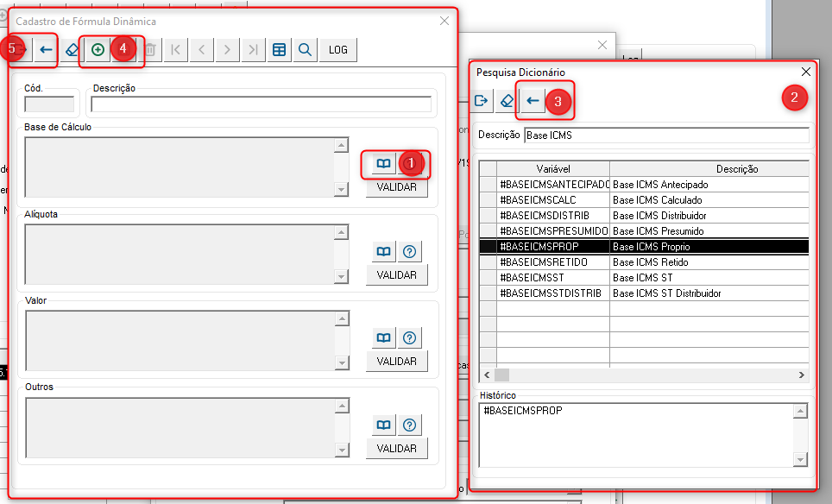832x504 pixels.
Task: Open dictionary book icon for Valor
Action: click(x=383, y=337)
